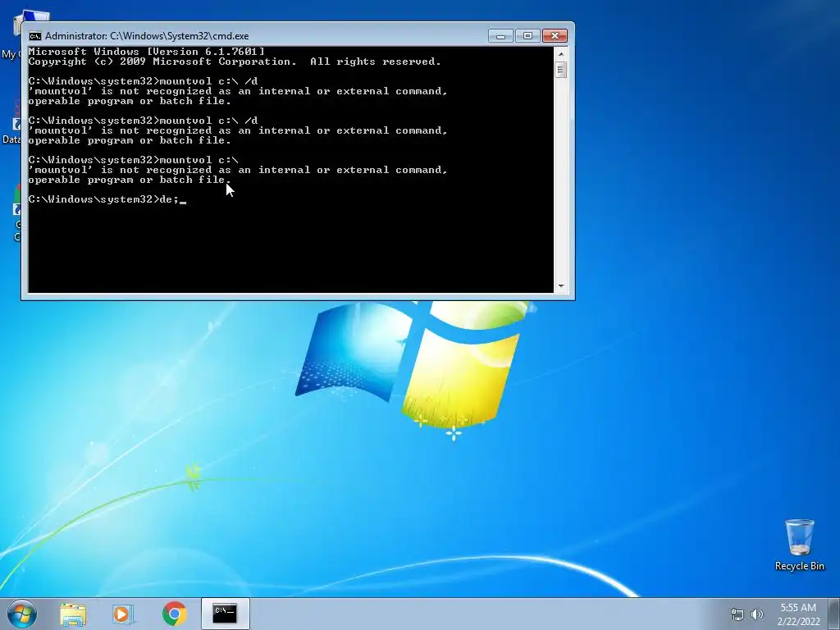Click the Copyright 2009 Microsoft Corporation line
Image resolution: width=840 pixels, height=630 pixels.
coord(234,62)
